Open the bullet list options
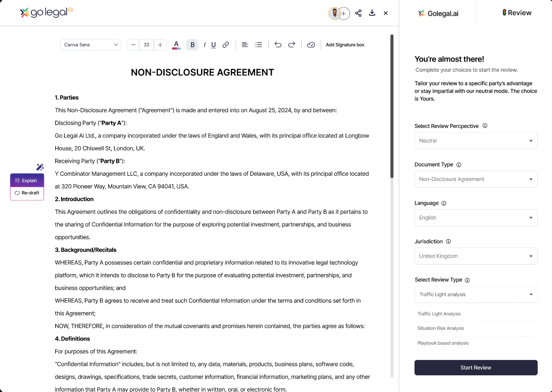Viewport: 552px width, 392px height. [x=258, y=44]
